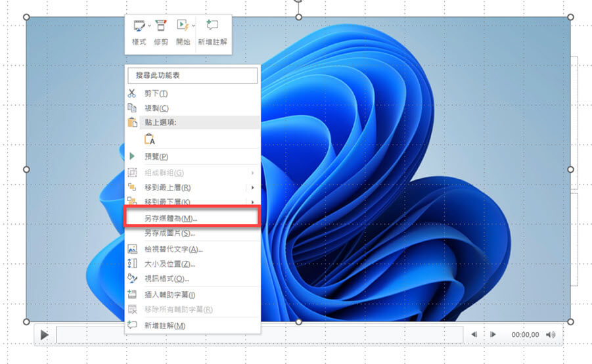Click the send-to-back icon
Image resolution: width=592 pixels, height=364 pixels.
click(132, 200)
